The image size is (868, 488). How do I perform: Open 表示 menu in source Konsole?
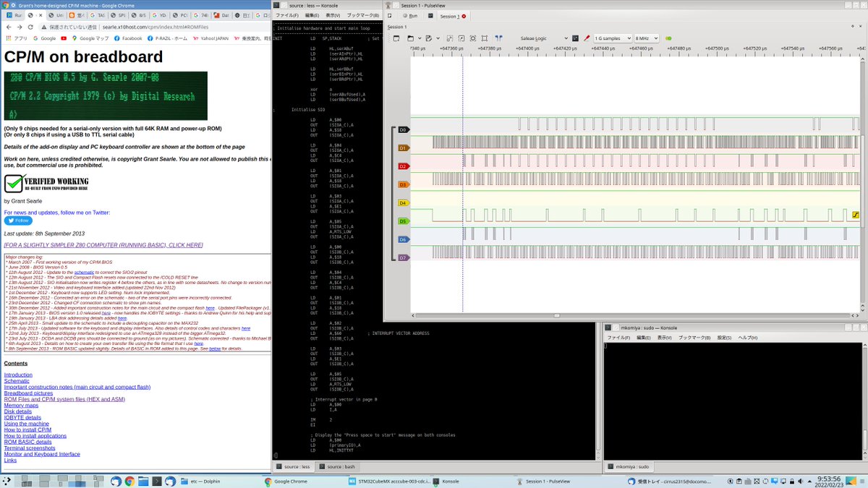[x=333, y=15]
